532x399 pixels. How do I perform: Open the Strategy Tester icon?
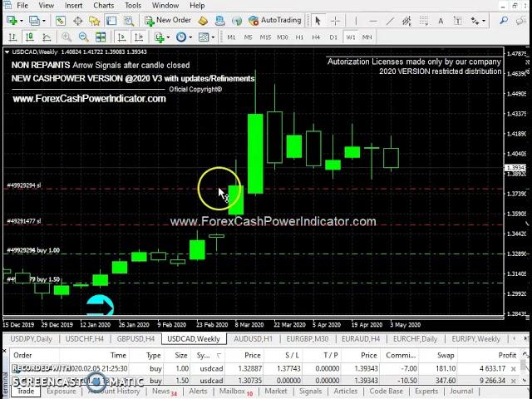[129, 21]
